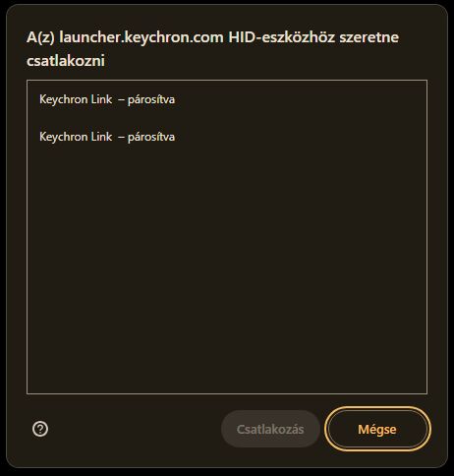Select the second Keychron Link device entry
454x476 pixels.
[227, 137]
